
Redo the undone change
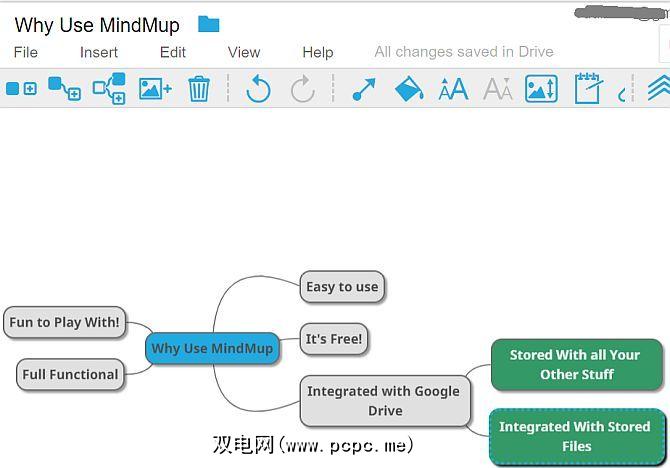(x=303, y=89)
